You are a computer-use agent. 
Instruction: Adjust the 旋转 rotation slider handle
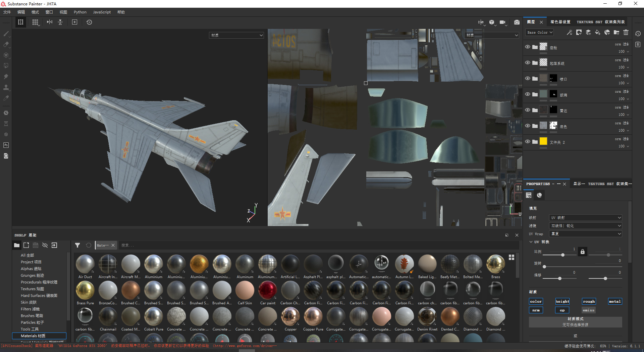pyautogui.click(x=544, y=267)
